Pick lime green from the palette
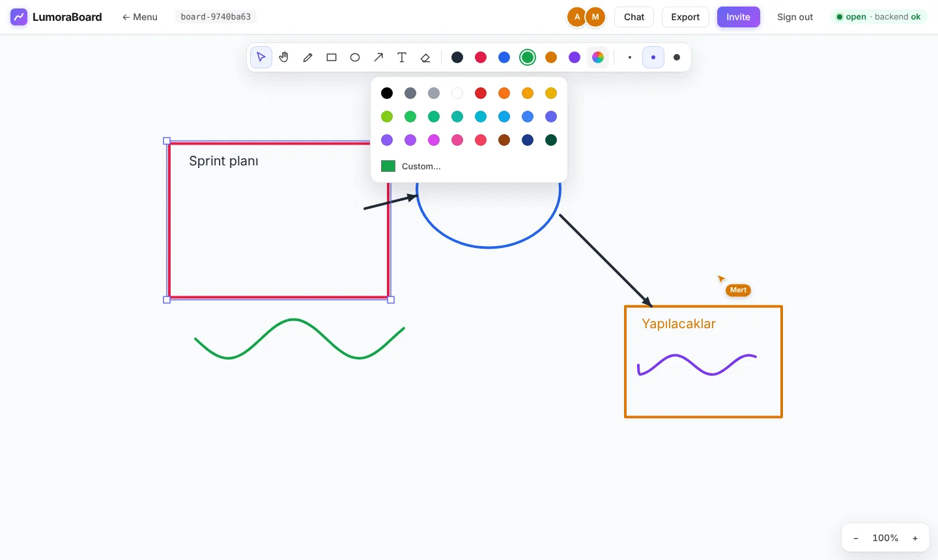The height and width of the screenshot is (560, 938). point(387,117)
